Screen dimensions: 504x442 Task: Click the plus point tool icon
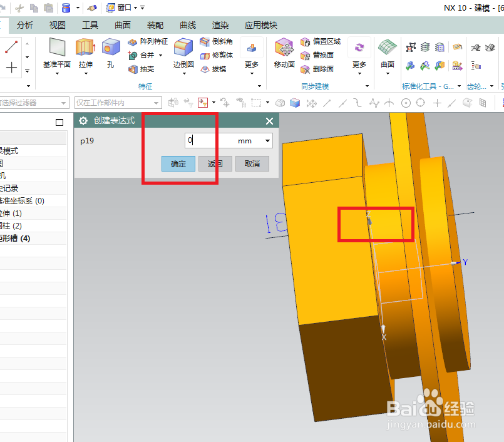(x=11, y=68)
